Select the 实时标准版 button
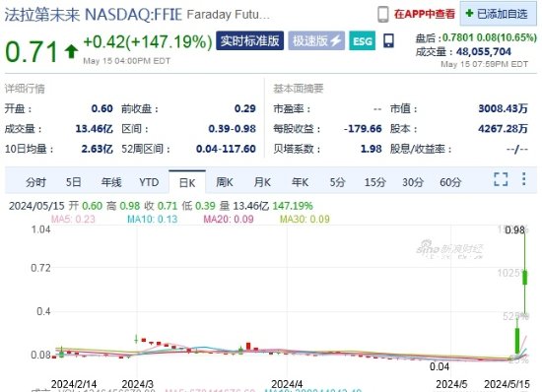This screenshot has width=542, height=392. coord(250,40)
